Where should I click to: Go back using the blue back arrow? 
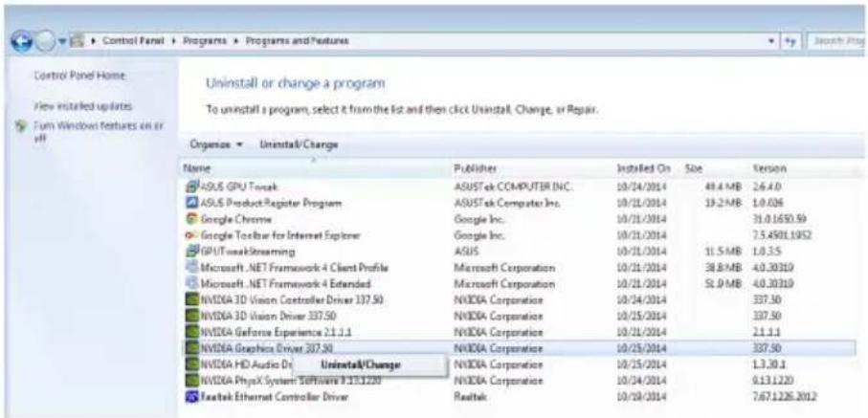coord(22,43)
